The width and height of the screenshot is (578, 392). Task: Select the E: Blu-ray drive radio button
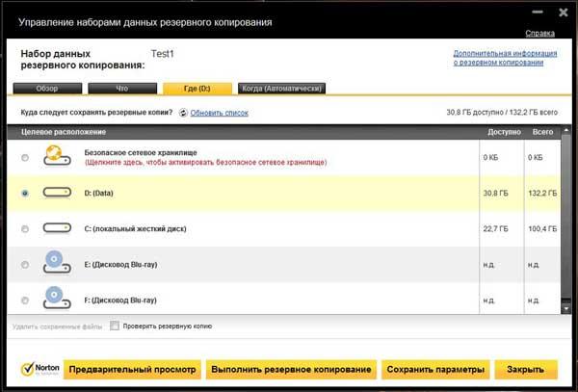[25, 265]
